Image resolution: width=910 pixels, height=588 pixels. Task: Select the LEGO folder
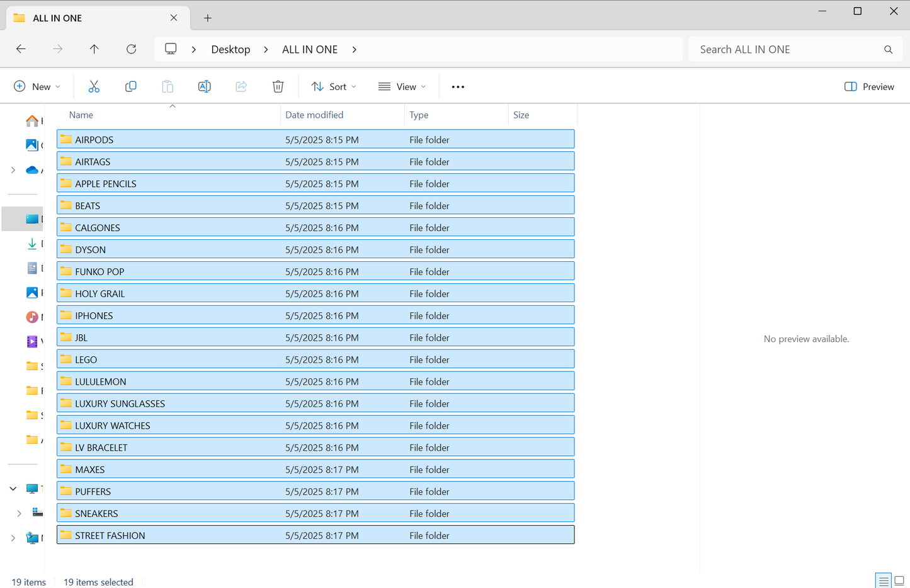tap(316, 359)
